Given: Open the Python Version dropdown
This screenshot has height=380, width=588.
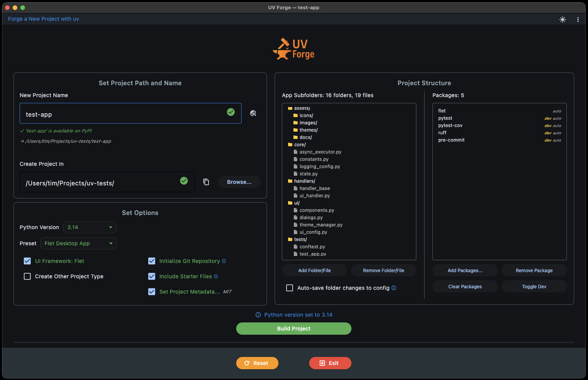Looking at the screenshot, I should (89, 227).
